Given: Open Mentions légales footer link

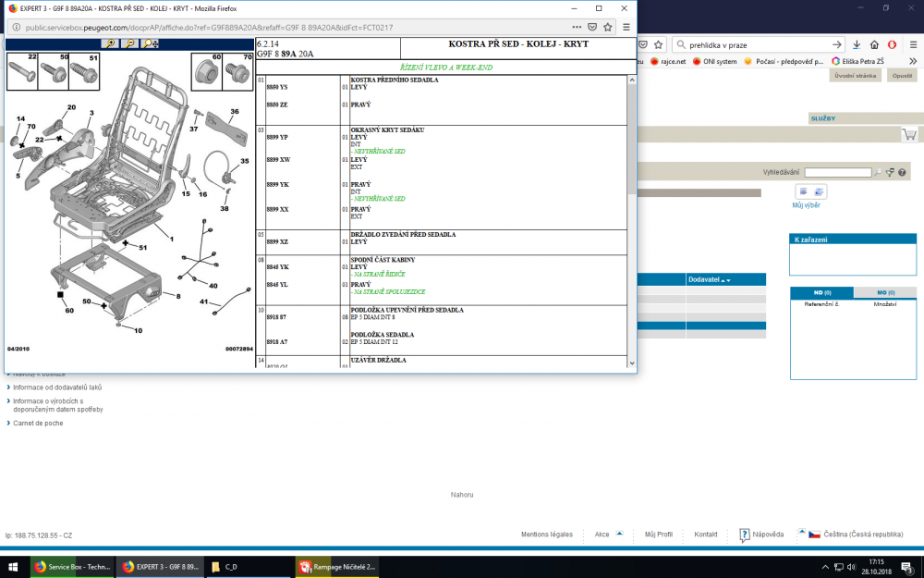Looking at the screenshot, I should click(x=546, y=535).
